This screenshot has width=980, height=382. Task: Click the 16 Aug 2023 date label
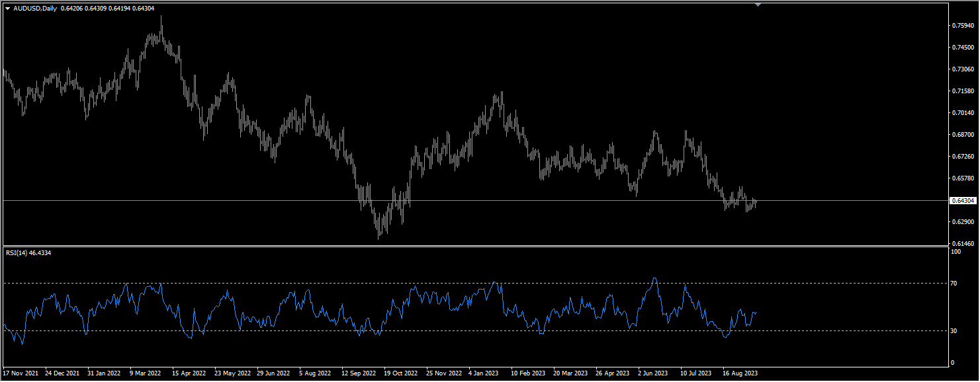pyautogui.click(x=739, y=373)
